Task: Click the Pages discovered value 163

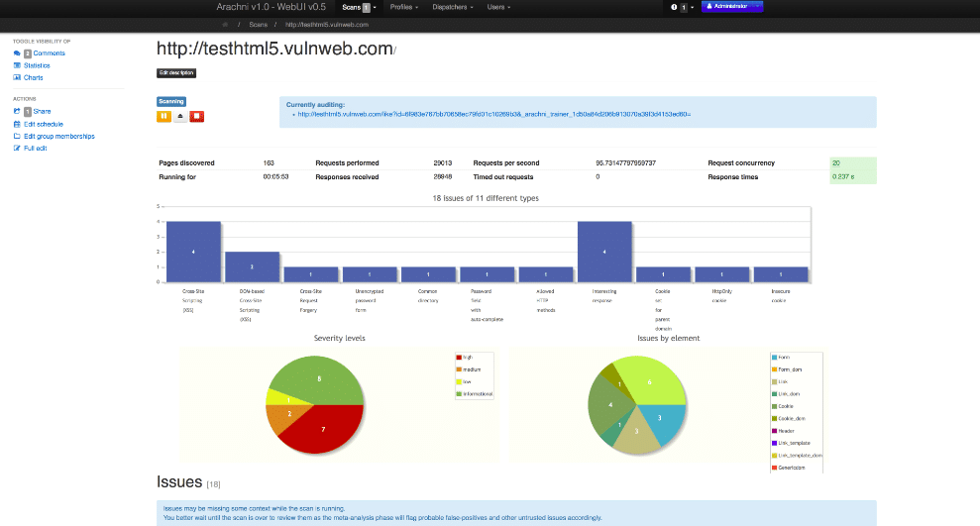Action: [269, 163]
